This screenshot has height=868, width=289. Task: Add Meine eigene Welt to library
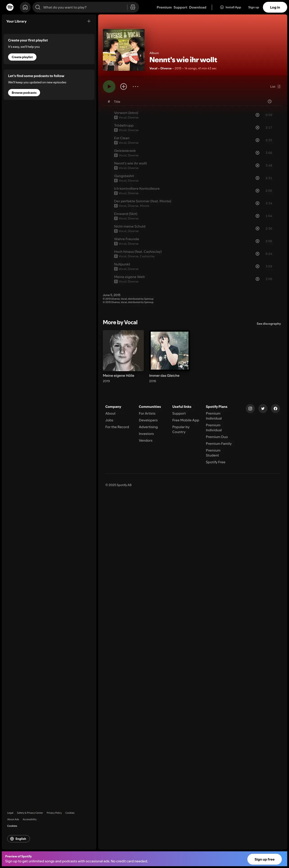[x=257, y=279]
